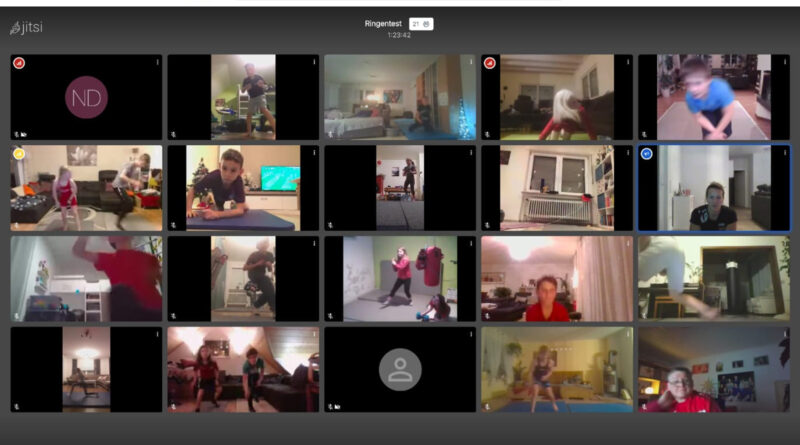Select the blurred boy in blue shirt tile

point(714,97)
